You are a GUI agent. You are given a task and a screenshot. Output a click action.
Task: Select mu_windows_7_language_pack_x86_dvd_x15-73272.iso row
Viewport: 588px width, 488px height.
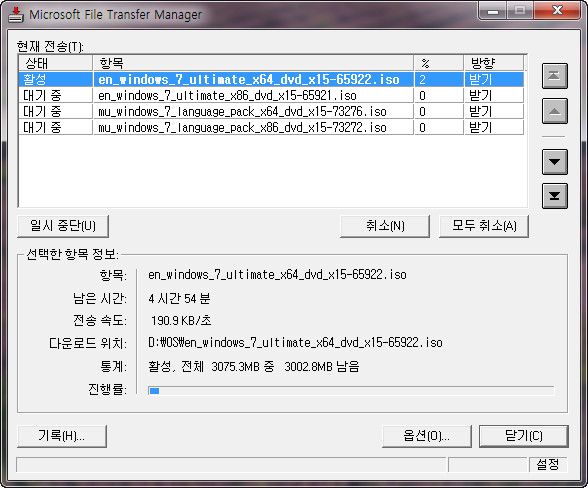click(271, 128)
